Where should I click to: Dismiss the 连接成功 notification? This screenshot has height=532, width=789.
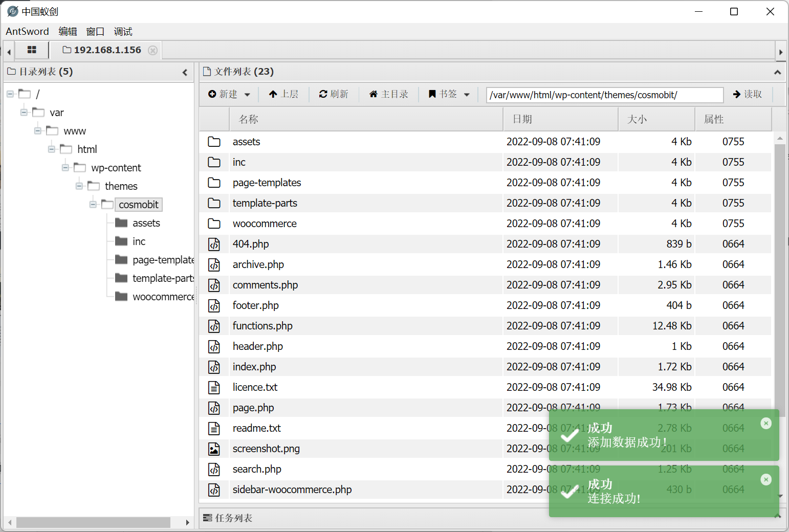[x=766, y=479]
